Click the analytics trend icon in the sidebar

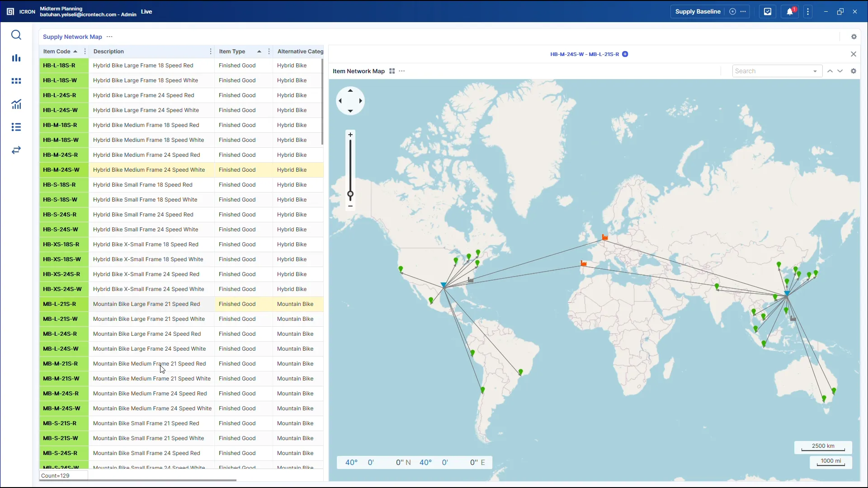16,104
